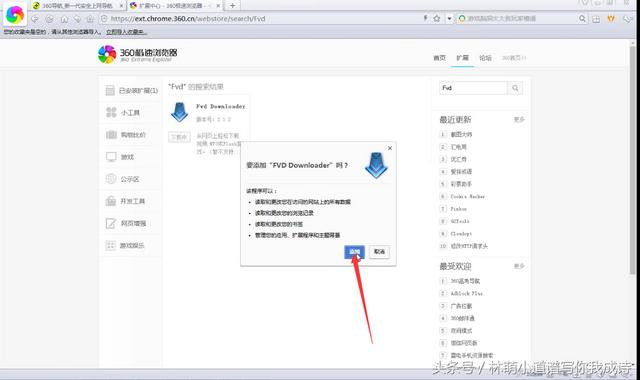Click the 小工具 four-squares icon

[x=111, y=112]
